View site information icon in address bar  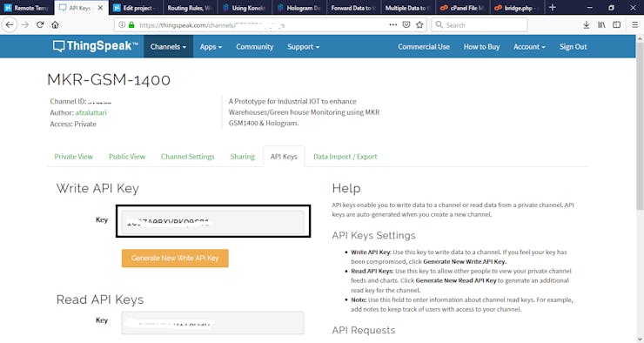[x=122, y=24]
